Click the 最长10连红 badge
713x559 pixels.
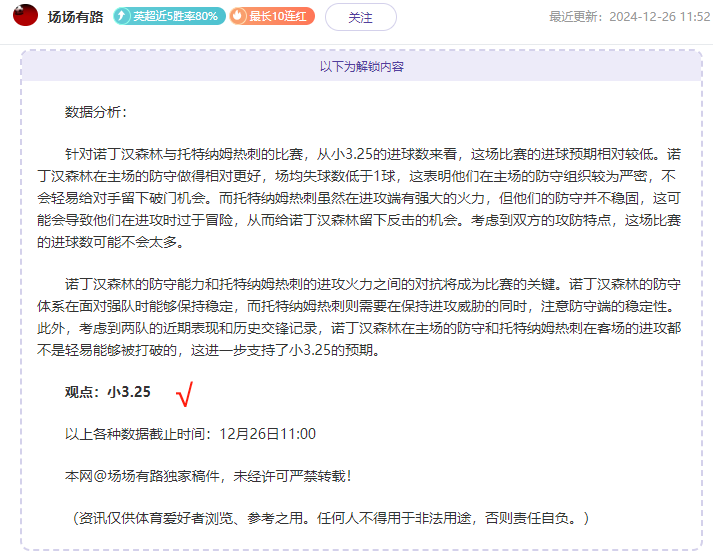[x=272, y=16]
